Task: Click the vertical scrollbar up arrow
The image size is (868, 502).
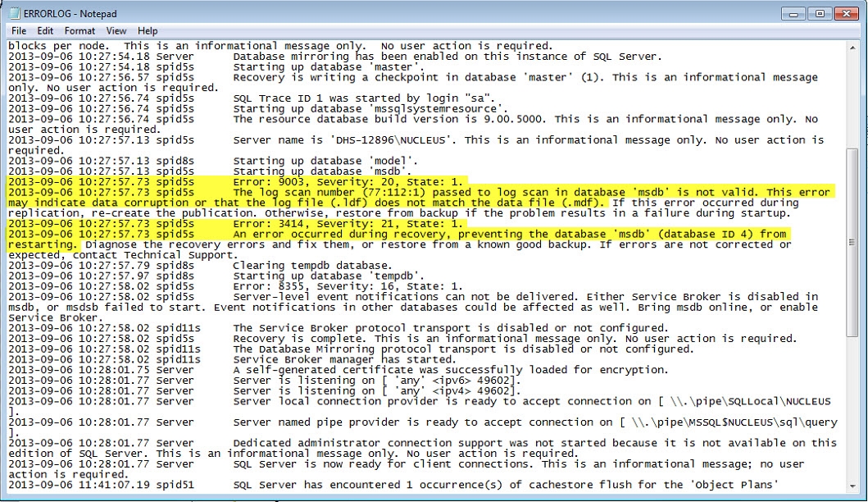Action: click(852, 47)
